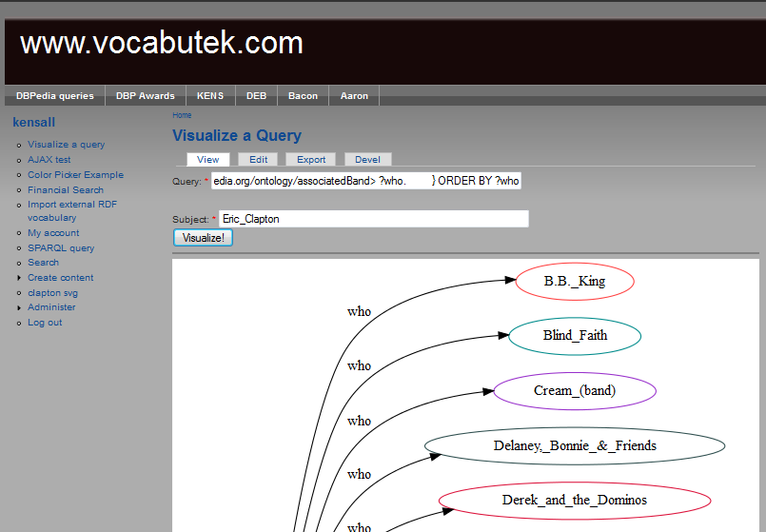Open the Aaron menu item
This screenshot has height=532, width=766.
(354, 96)
